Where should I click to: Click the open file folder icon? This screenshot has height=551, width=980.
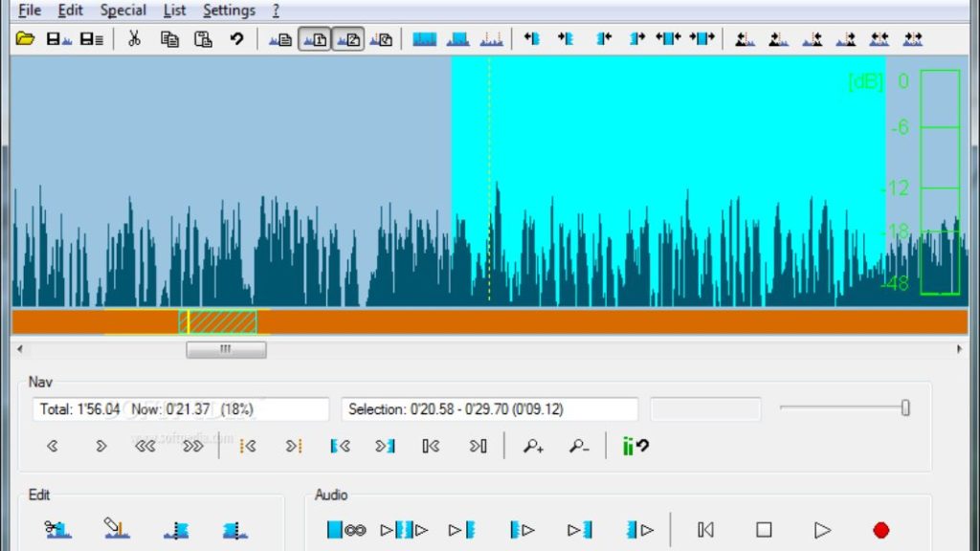(26, 39)
